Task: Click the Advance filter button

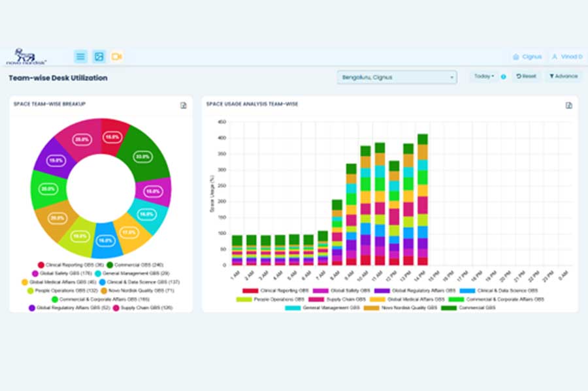Action: click(563, 76)
